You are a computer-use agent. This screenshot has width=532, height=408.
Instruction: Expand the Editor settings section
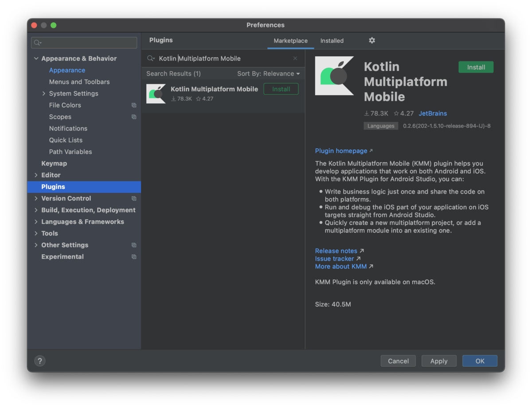(36, 175)
